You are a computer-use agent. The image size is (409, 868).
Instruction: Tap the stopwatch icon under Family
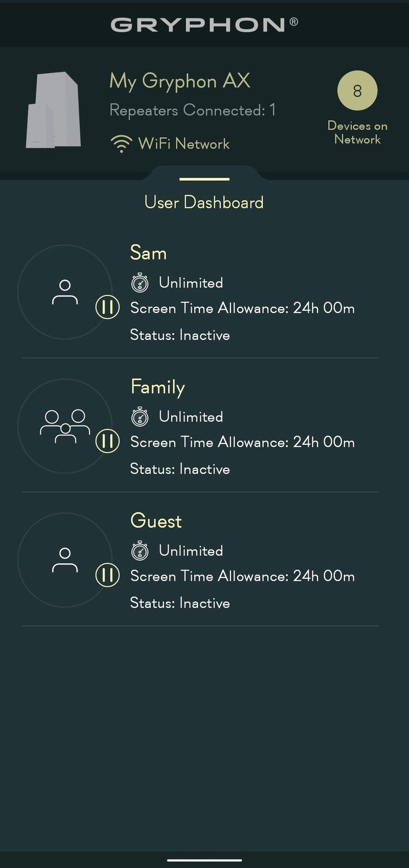(x=140, y=417)
